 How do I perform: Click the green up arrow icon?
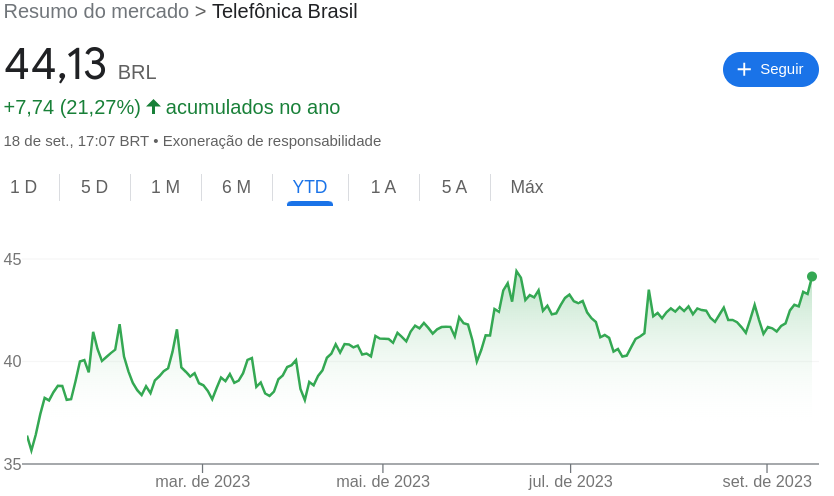pos(153,107)
